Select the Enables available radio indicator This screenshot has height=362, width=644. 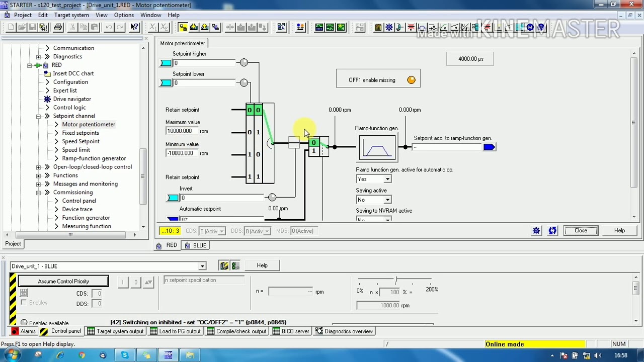pyautogui.click(x=24, y=323)
